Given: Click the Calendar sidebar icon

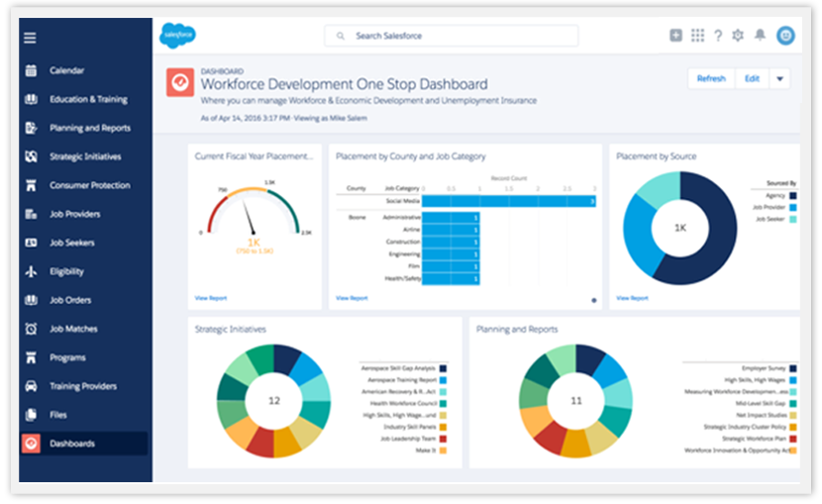Looking at the screenshot, I should pos(31,70).
